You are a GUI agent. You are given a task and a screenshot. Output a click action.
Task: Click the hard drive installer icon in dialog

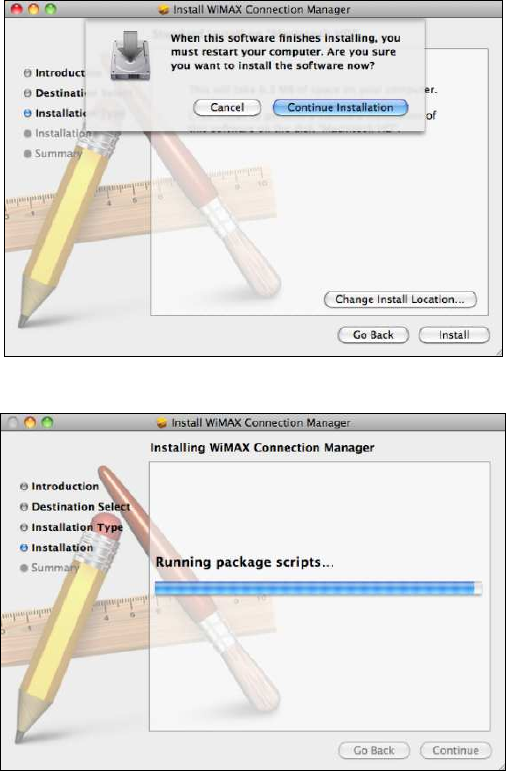pos(130,55)
